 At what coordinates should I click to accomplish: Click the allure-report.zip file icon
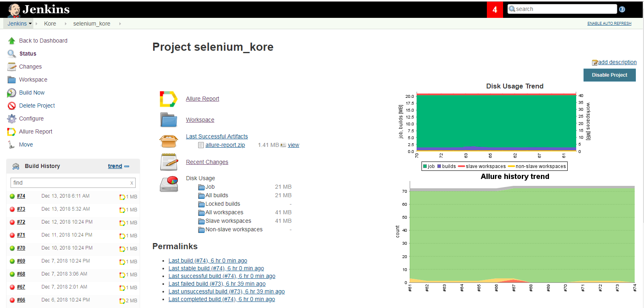coord(201,145)
